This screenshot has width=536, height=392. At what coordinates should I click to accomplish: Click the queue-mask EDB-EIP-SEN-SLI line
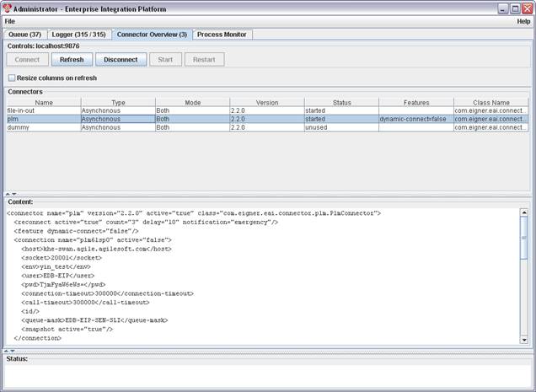click(94, 320)
